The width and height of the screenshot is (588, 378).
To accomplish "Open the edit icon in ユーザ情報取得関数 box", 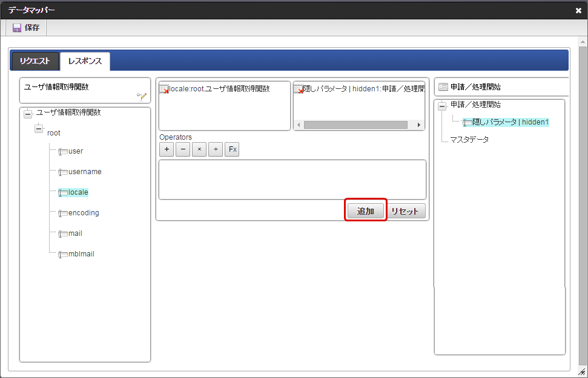I will pyautogui.click(x=142, y=97).
